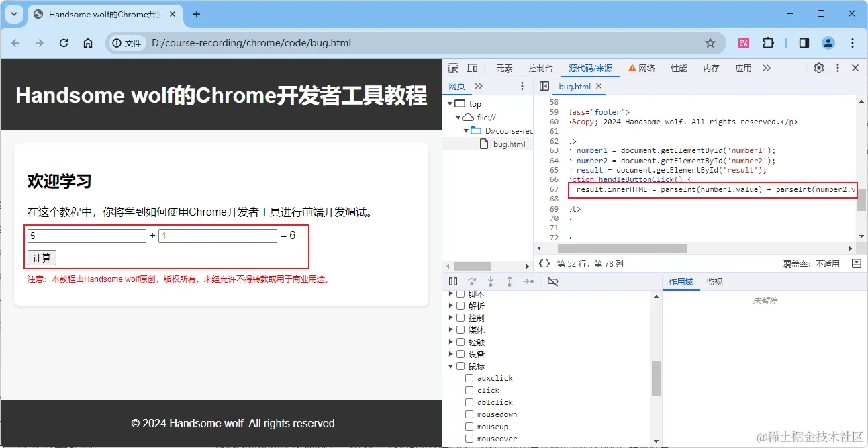Toggle the Chrome side panel icon
The image size is (868, 448).
[804, 43]
